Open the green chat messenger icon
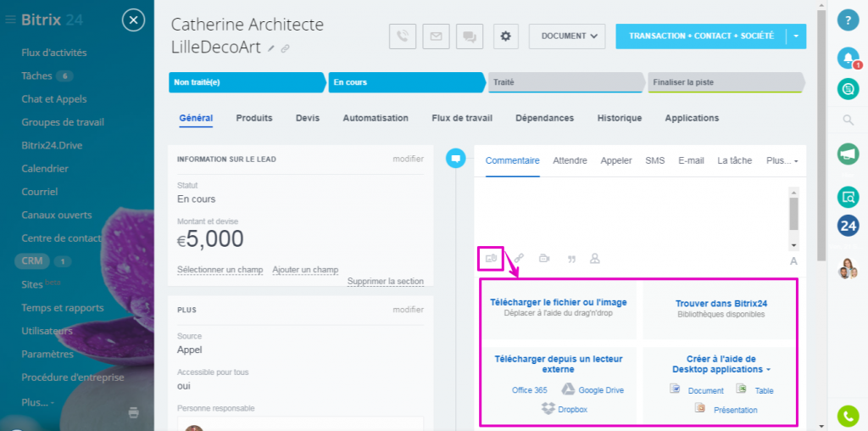 click(848, 88)
